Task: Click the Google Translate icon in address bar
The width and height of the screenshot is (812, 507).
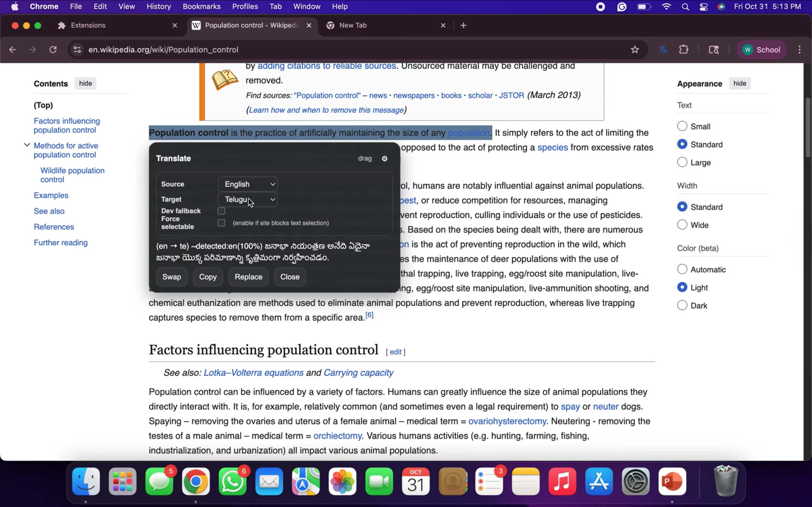Action: coord(663,50)
